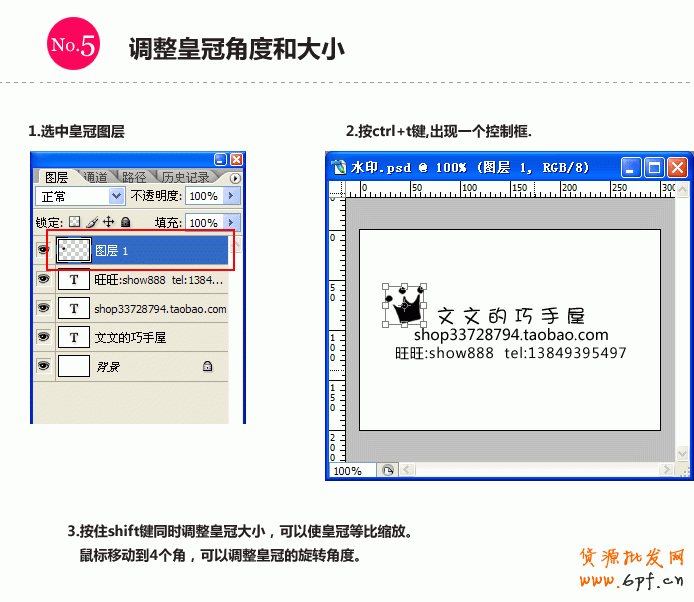Open the 不透明度 opacity slider arrow
Viewport: 694px width, 602px height.
click(x=232, y=196)
